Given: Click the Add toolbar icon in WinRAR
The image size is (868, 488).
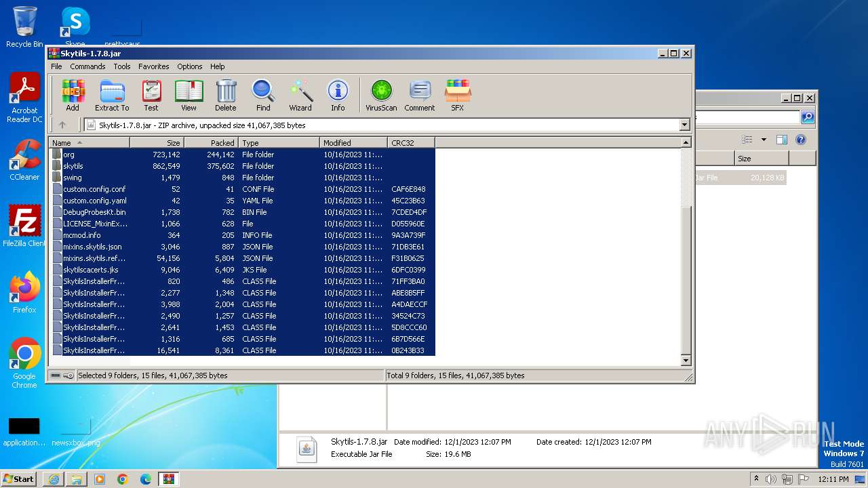Looking at the screenshot, I should [73, 96].
